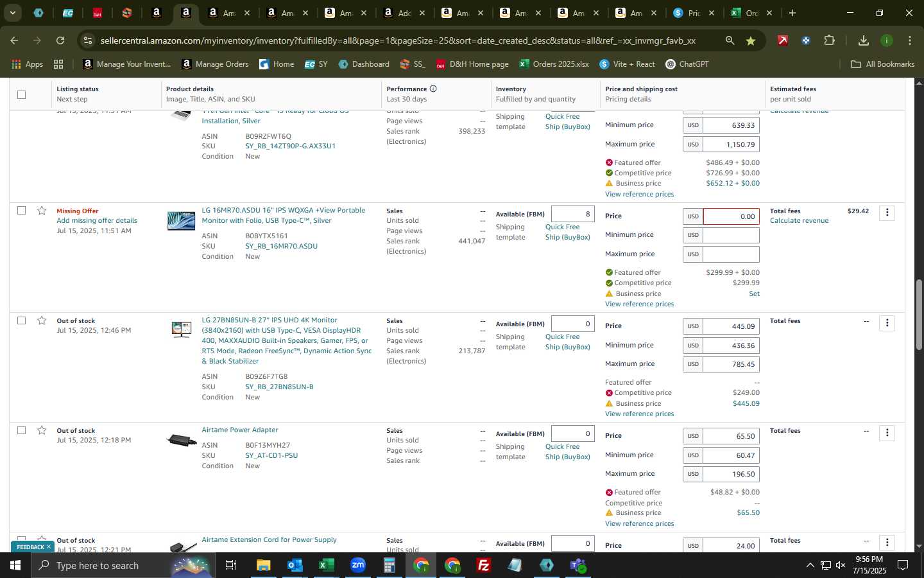Image resolution: width=924 pixels, height=578 pixels.
Task: Go back to the previous page
Action: pyautogui.click(x=14, y=40)
